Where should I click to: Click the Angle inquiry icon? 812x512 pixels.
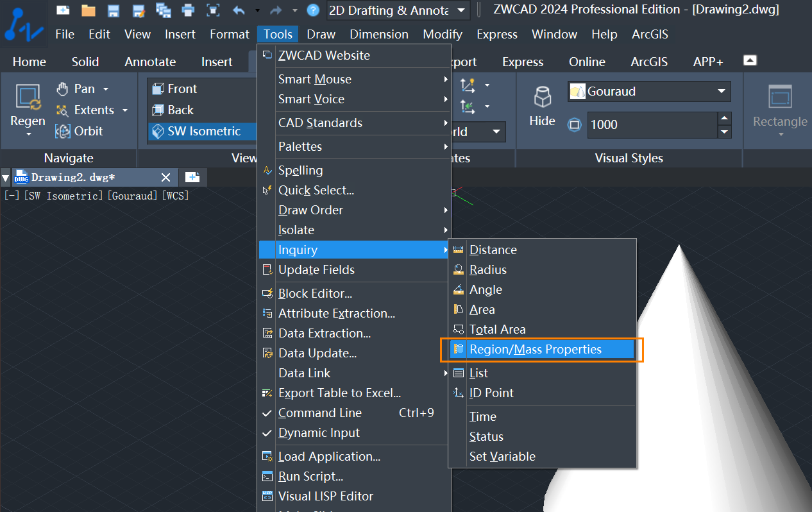(458, 290)
